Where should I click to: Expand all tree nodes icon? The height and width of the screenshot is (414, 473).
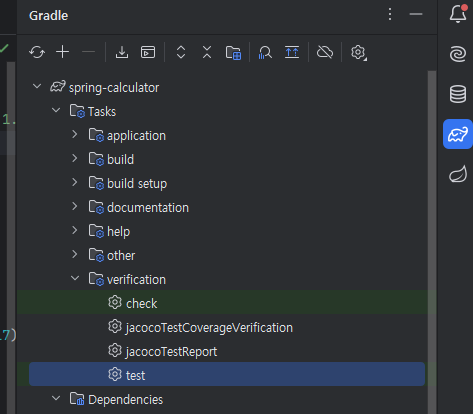tap(181, 52)
